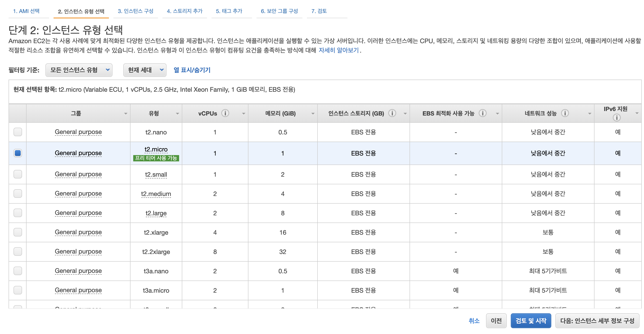
Task: Check the t2.small row checkbox
Action: pos(18,174)
